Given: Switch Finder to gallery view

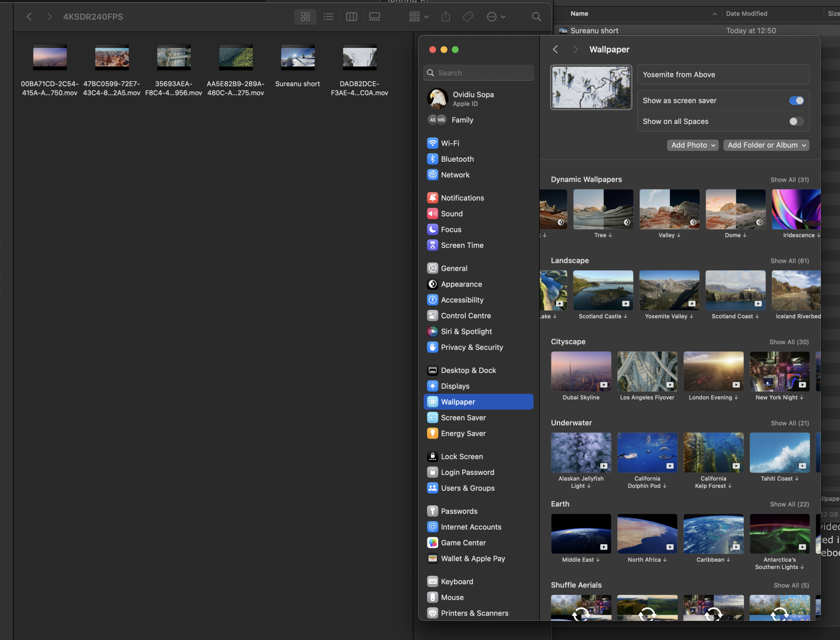Looking at the screenshot, I should point(375,17).
